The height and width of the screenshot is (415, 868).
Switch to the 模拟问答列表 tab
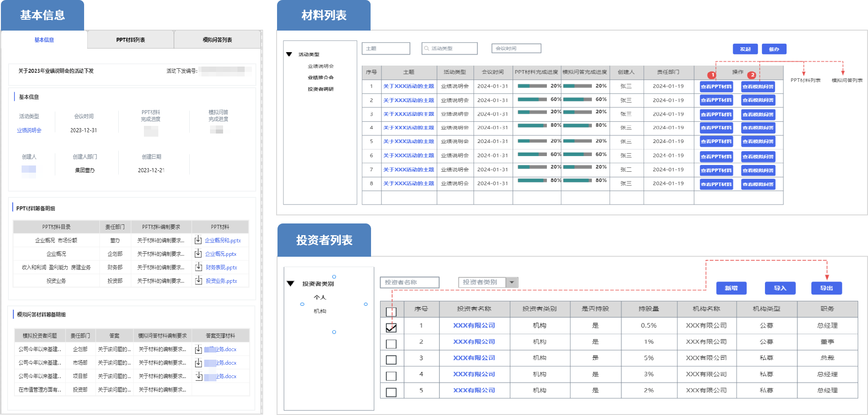pyautogui.click(x=217, y=40)
